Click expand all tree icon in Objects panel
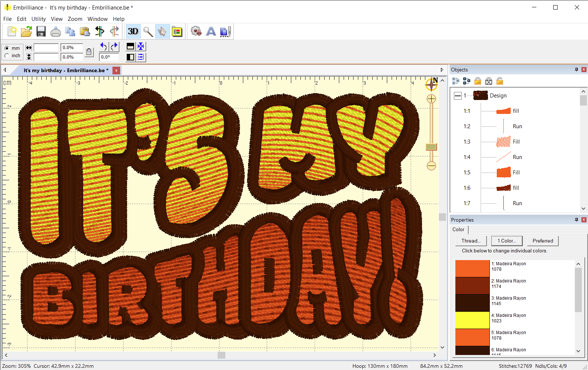This screenshot has width=588, height=370. [x=456, y=81]
